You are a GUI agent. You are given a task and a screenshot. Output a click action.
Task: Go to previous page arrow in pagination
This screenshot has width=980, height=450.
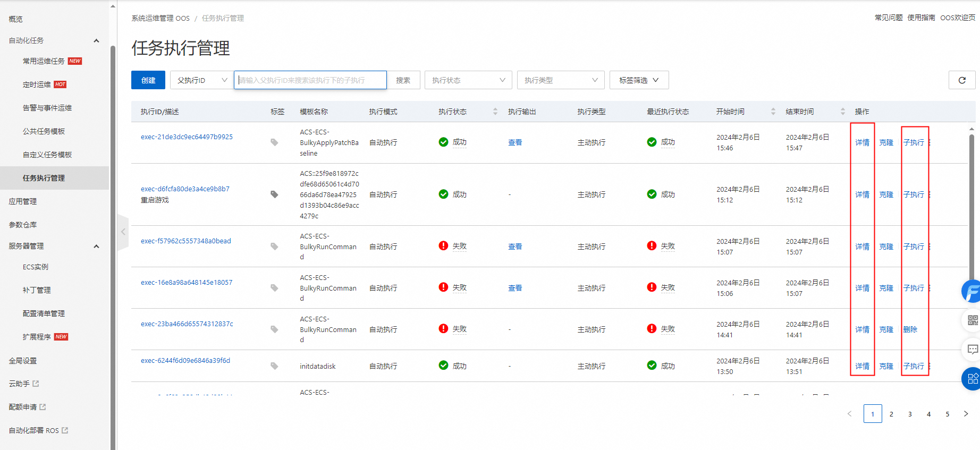849,414
